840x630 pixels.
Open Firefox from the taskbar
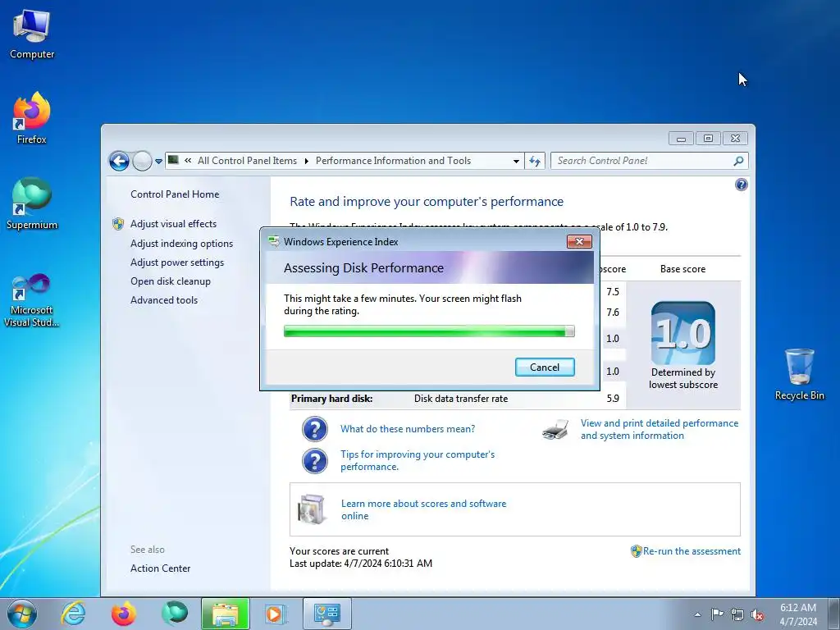click(x=123, y=614)
